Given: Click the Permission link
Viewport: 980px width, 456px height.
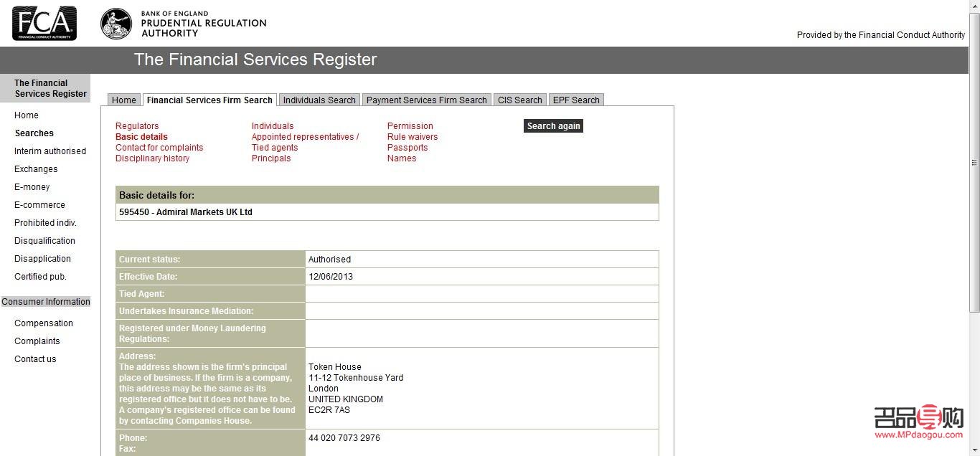Looking at the screenshot, I should point(410,126).
